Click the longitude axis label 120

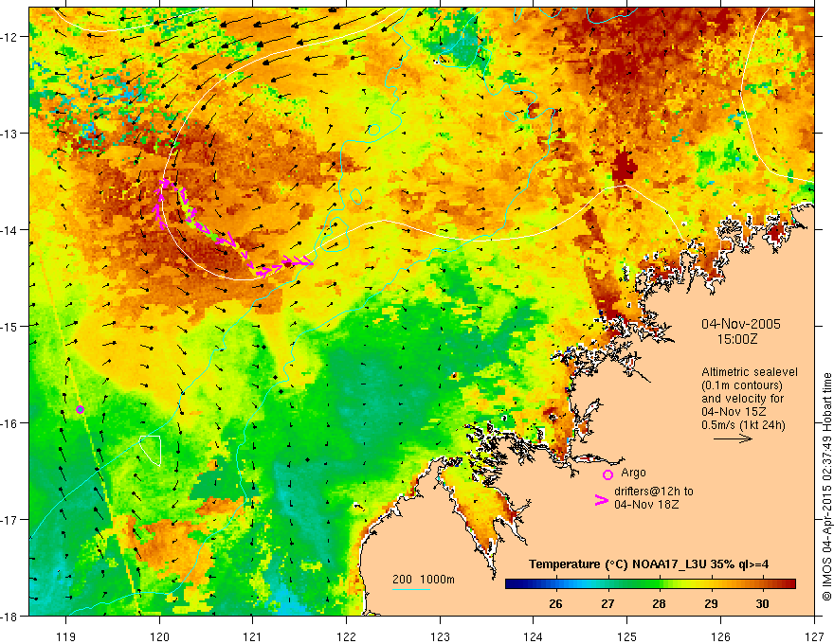coord(159,636)
